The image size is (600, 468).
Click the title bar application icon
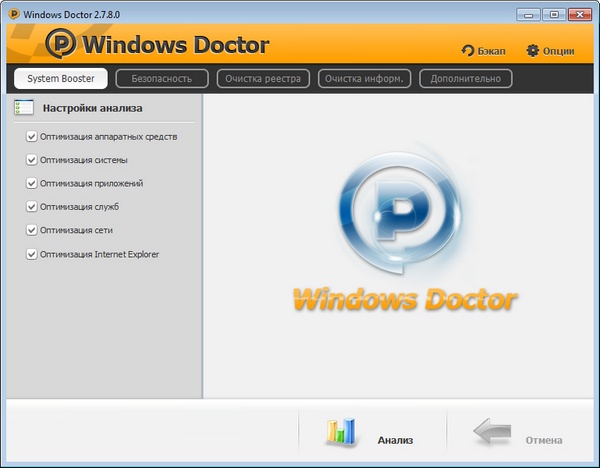[13, 14]
